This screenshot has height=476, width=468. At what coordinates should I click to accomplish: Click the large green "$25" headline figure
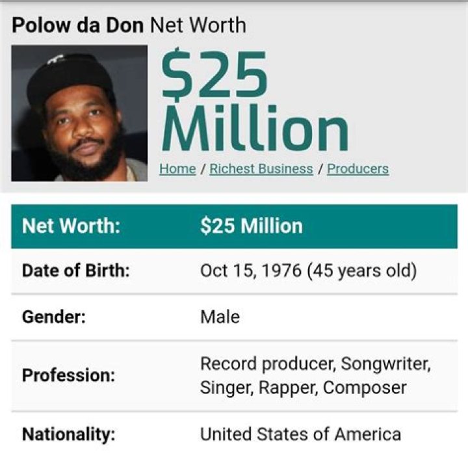[214, 75]
